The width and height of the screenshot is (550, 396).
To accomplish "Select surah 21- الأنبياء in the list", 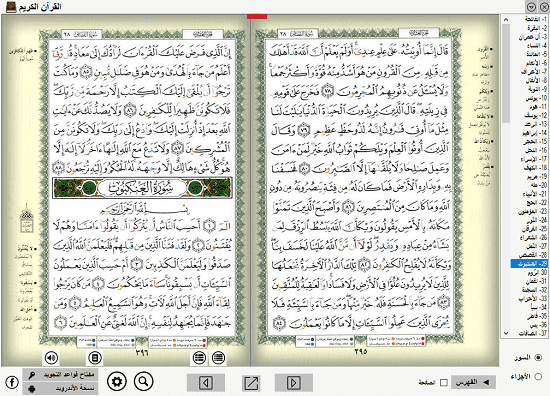I will click(535, 194).
